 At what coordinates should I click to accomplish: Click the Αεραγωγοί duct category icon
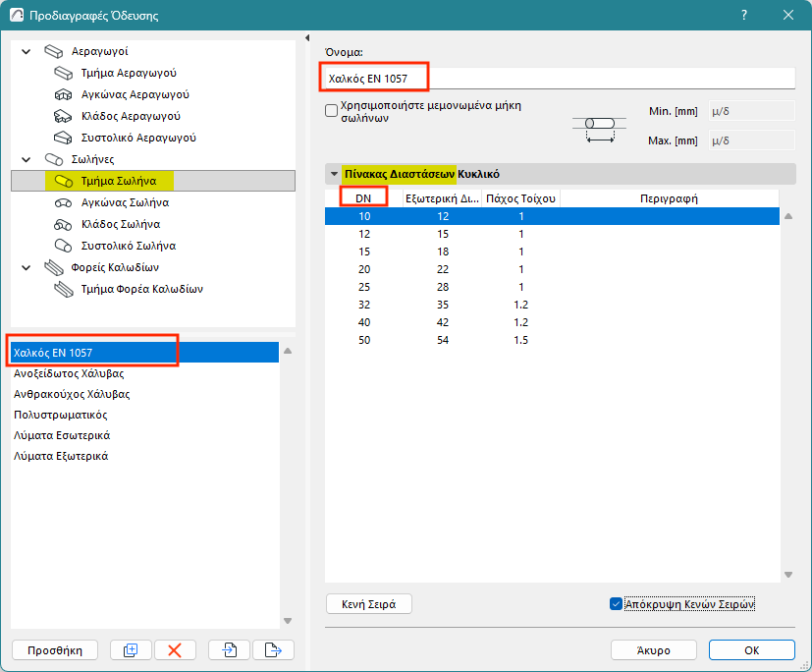53,51
